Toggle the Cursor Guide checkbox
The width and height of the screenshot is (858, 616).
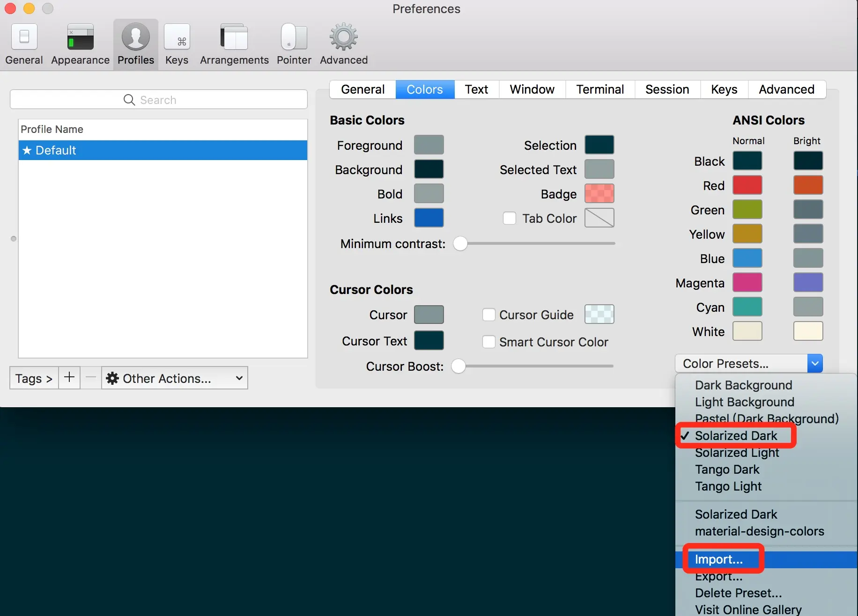point(489,315)
